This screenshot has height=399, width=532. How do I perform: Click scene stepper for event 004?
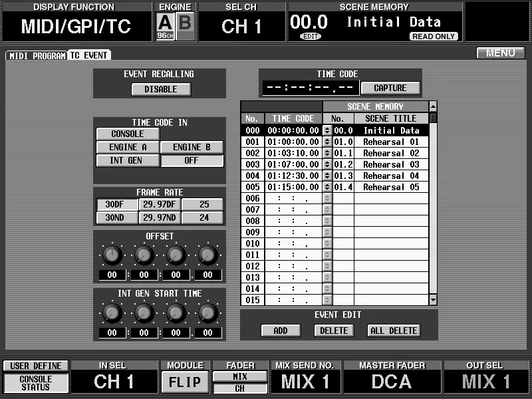tap(327, 176)
